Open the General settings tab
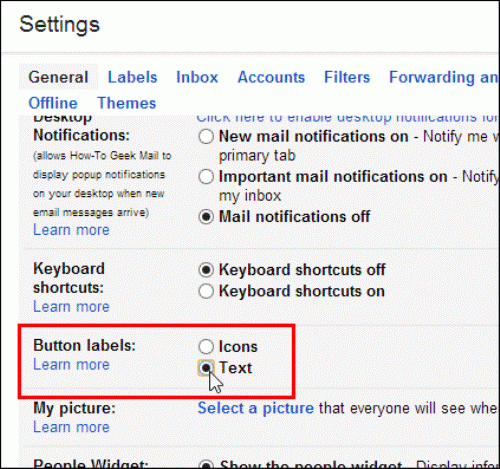Viewport: 500px width, 469px height. (x=58, y=77)
